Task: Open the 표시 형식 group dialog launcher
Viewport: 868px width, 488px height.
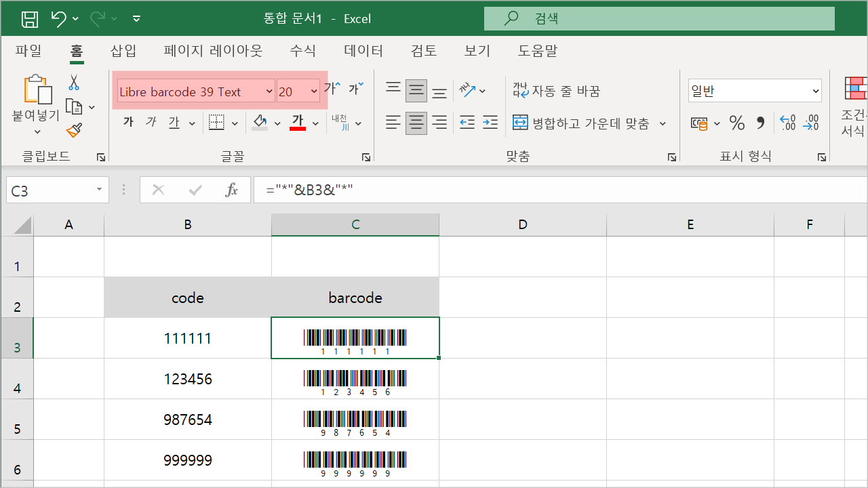Action: (823, 157)
